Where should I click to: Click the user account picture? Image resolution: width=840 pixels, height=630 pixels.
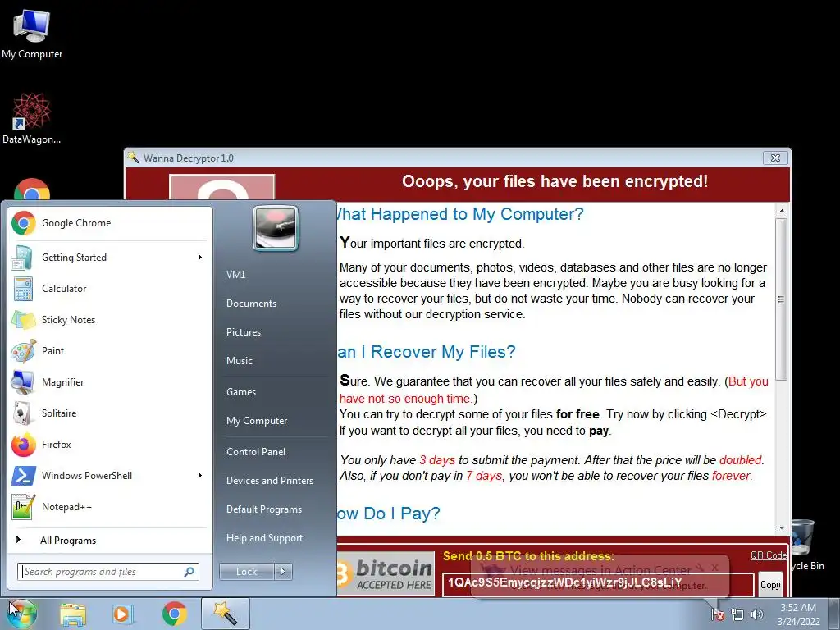pos(276,228)
